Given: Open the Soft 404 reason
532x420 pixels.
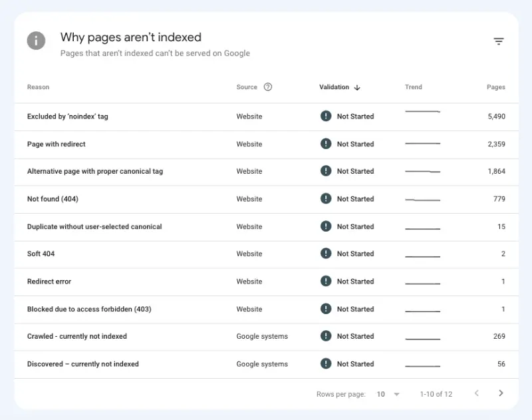Looking at the screenshot, I should (41, 254).
